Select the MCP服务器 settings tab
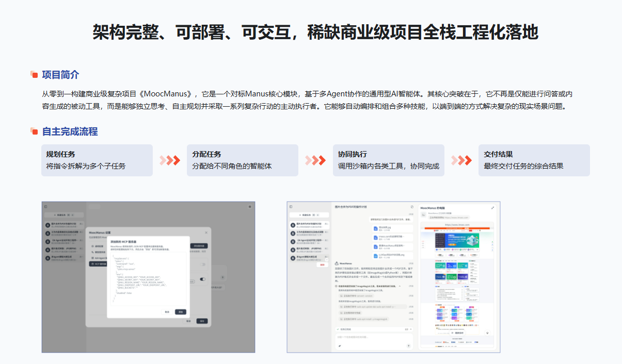The image size is (622, 364). pos(97,263)
